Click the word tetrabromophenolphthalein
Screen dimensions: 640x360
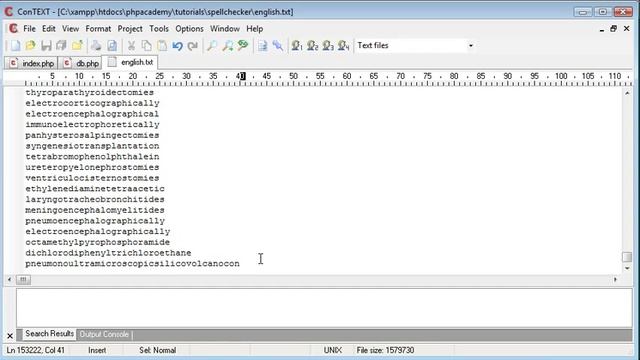(92, 157)
